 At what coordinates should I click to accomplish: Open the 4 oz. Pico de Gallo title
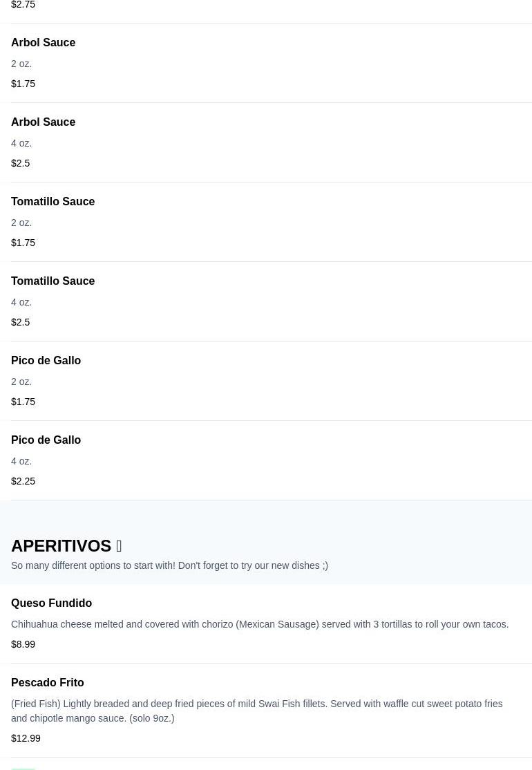click(x=46, y=440)
